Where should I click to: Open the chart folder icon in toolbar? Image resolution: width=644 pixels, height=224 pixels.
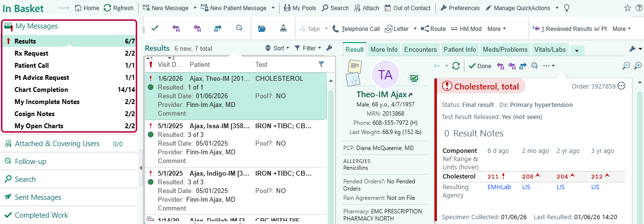pyautogui.click(x=262, y=29)
